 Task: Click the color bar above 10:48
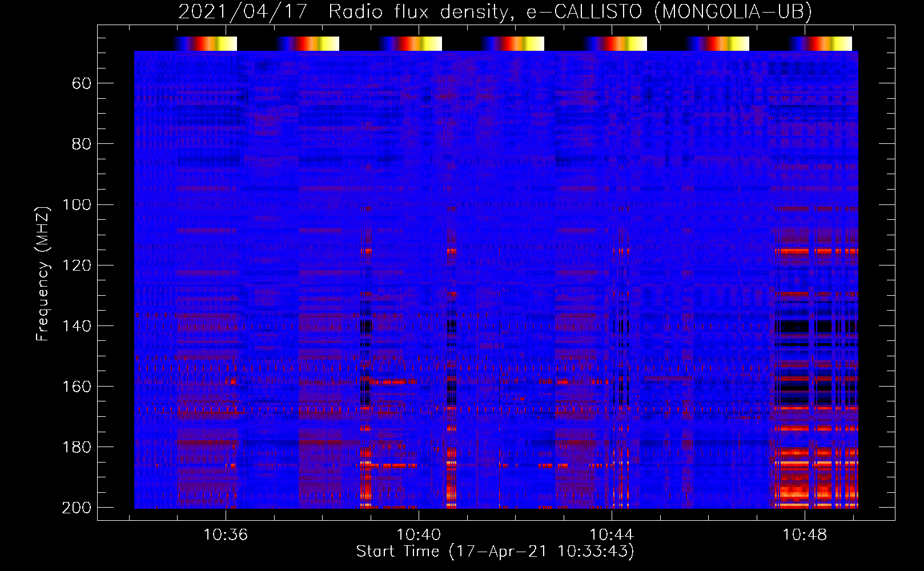tap(821, 43)
